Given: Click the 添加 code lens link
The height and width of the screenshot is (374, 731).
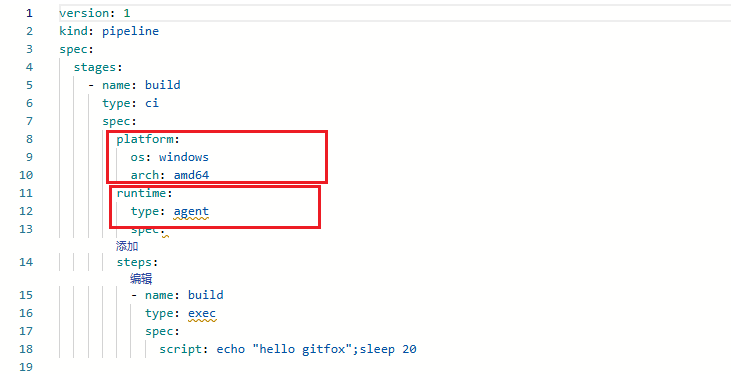Looking at the screenshot, I should tap(127, 246).
